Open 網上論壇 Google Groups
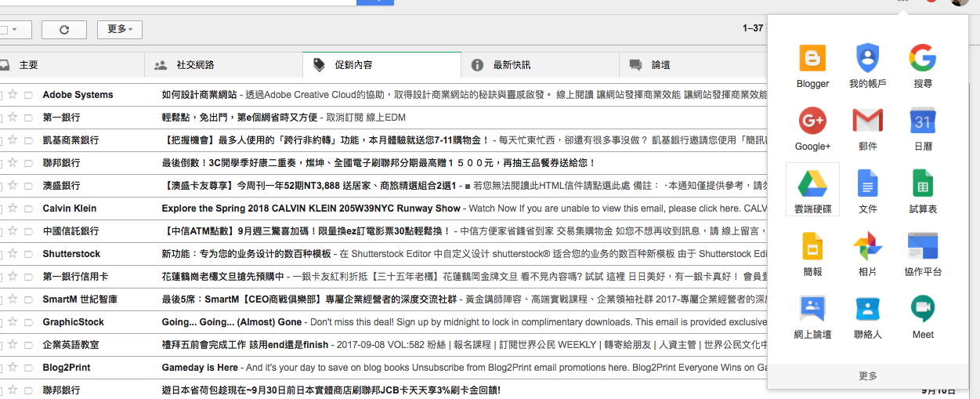Image resolution: width=980 pixels, height=399 pixels. click(x=812, y=316)
